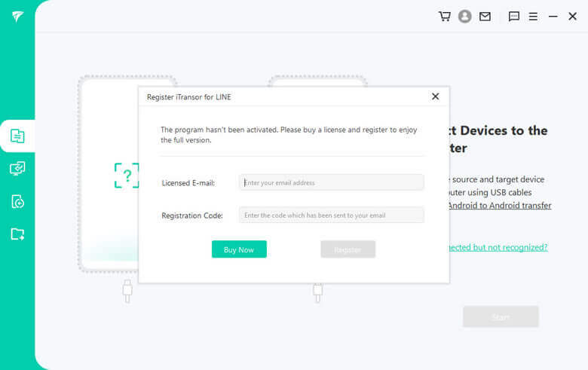The width and height of the screenshot is (588, 370).
Task: Open the Android to Android transfer link
Action: point(500,206)
